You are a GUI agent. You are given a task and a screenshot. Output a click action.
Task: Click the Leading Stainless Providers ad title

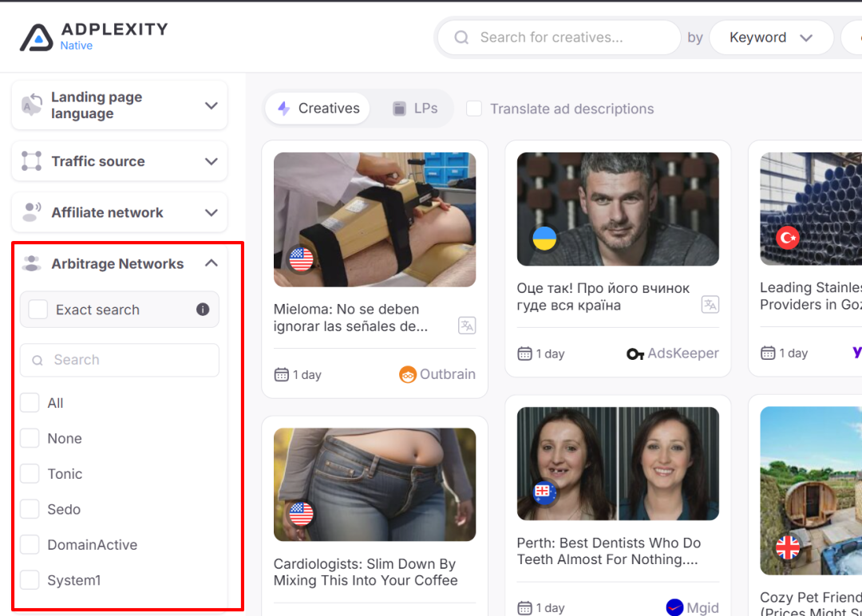tap(811, 296)
